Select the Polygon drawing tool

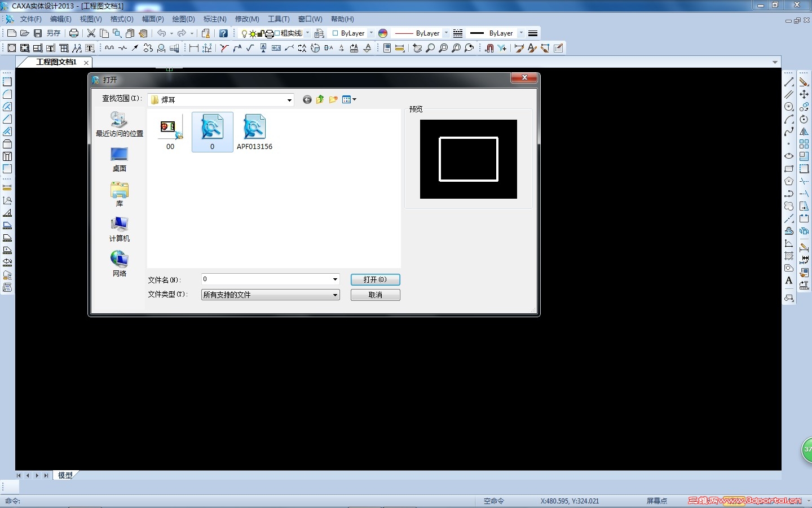(x=789, y=181)
